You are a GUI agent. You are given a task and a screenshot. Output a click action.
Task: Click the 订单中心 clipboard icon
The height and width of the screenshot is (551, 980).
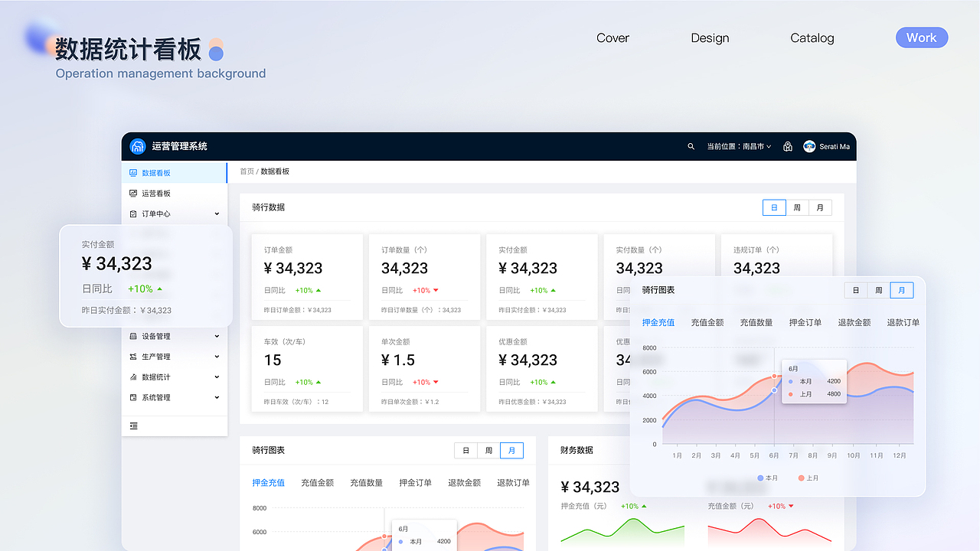tap(133, 214)
